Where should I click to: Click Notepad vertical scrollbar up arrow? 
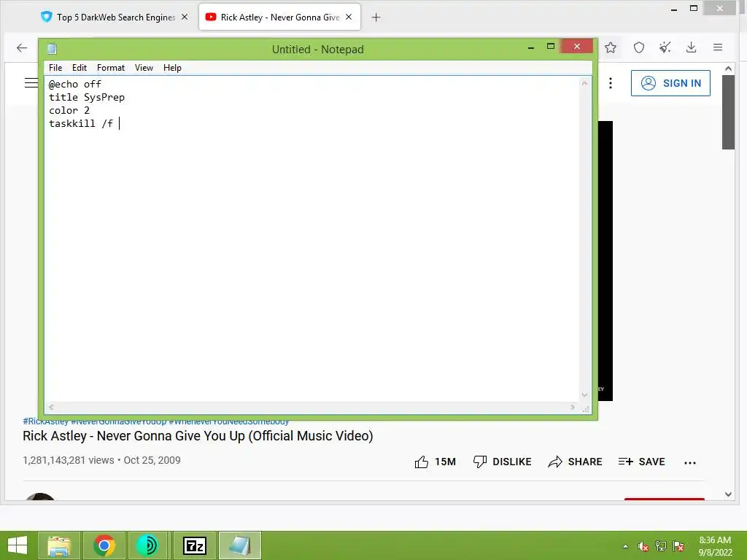[584, 83]
